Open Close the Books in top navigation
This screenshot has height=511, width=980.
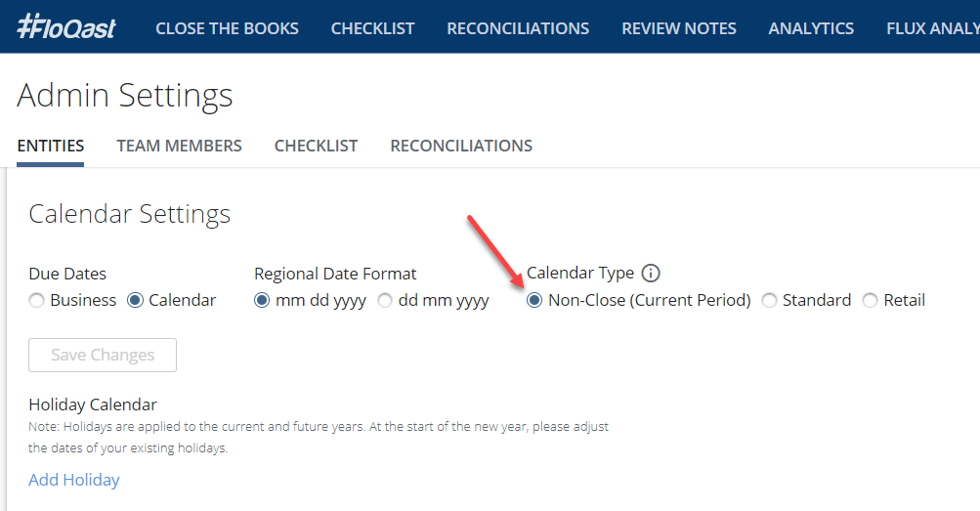[227, 28]
